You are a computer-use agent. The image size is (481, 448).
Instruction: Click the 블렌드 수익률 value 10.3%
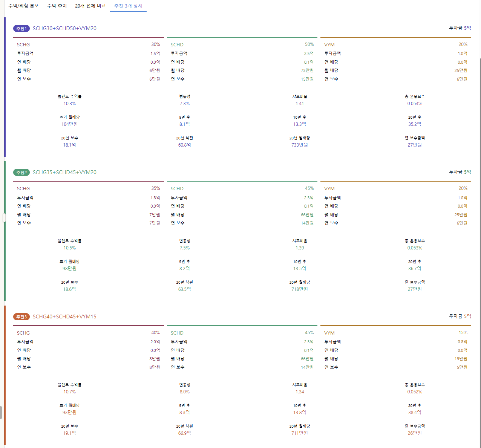point(70,104)
